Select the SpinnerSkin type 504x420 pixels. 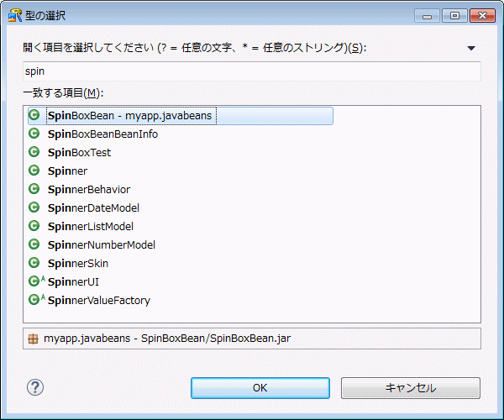(x=78, y=263)
